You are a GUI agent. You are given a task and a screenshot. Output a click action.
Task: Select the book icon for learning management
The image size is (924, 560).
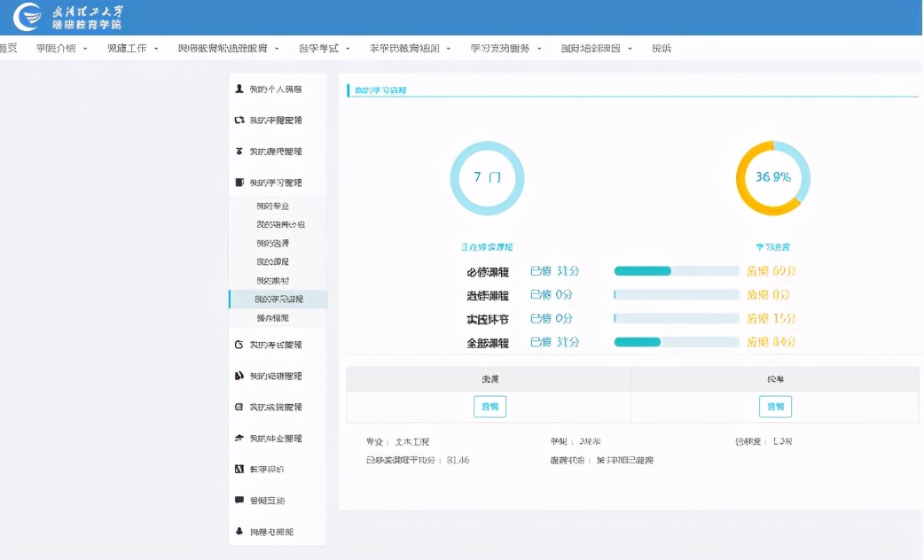[x=238, y=183]
